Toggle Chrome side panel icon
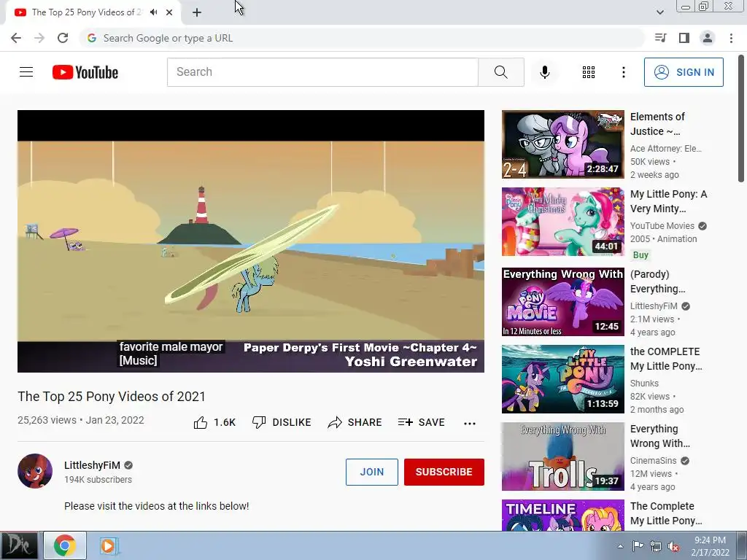The height and width of the screenshot is (560, 747). [x=684, y=38]
